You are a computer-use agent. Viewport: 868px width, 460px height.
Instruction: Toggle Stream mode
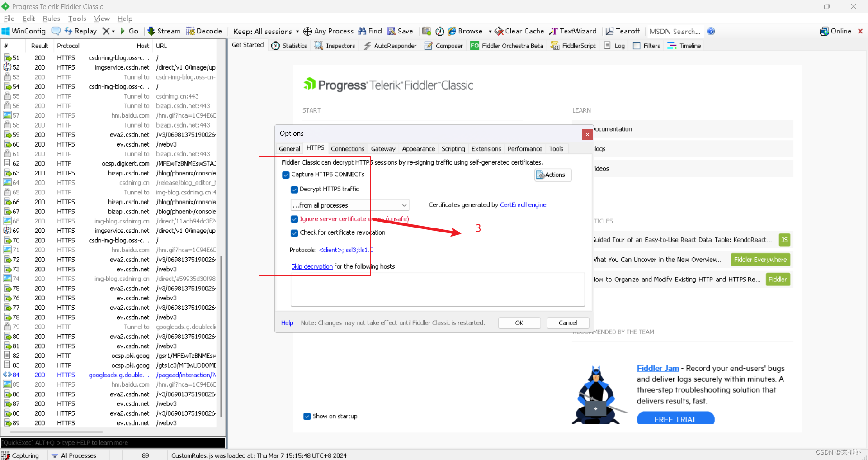[164, 31]
